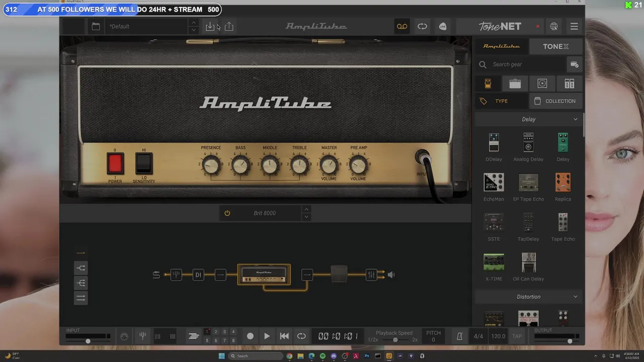Select the cabinet gear category

pyautogui.click(x=542, y=83)
